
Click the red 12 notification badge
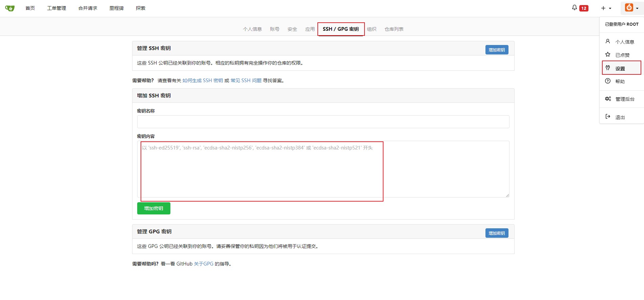[584, 8]
